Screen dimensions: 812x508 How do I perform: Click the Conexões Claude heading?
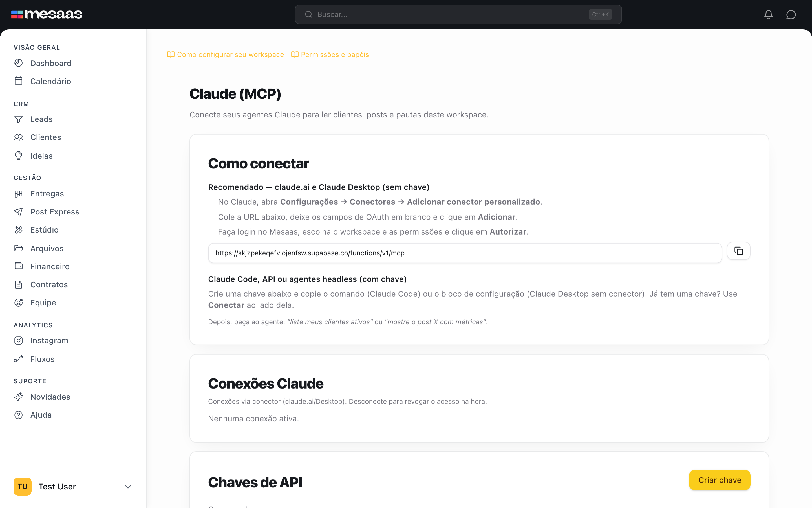tap(265, 384)
